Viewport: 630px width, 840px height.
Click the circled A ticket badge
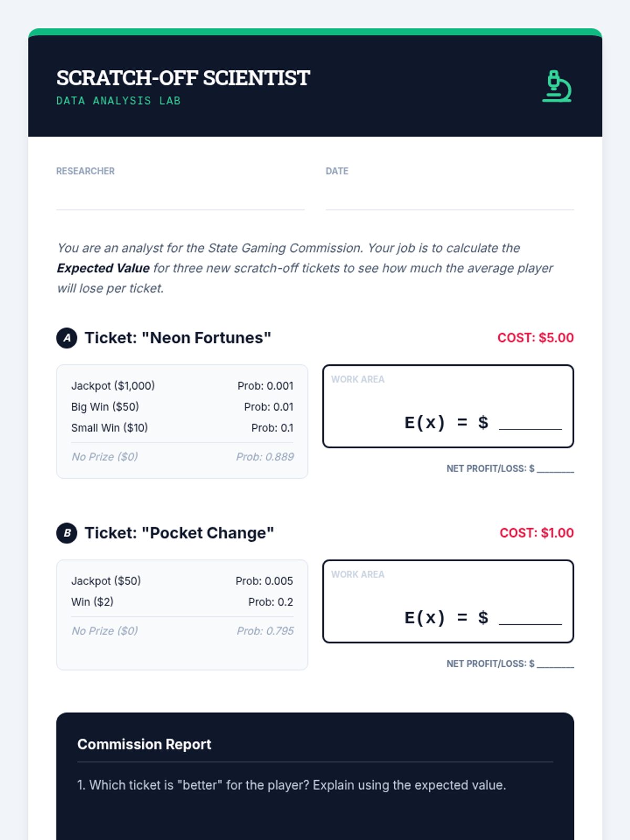pyautogui.click(x=67, y=338)
